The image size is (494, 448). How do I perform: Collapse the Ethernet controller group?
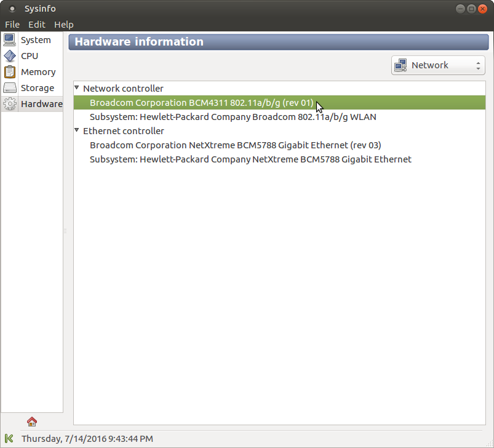click(76, 130)
